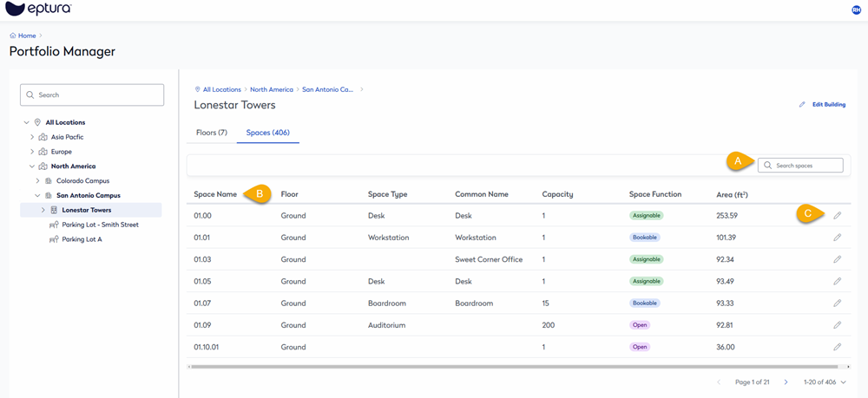Click the Search spaces field

tap(800, 166)
